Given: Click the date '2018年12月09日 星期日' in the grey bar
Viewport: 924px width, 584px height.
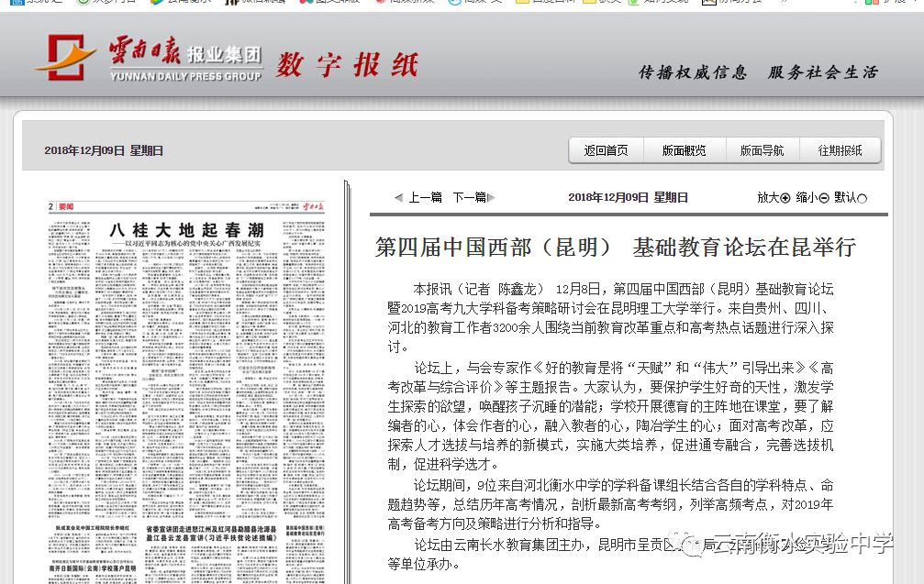Looking at the screenshot, I should point(104,150).
